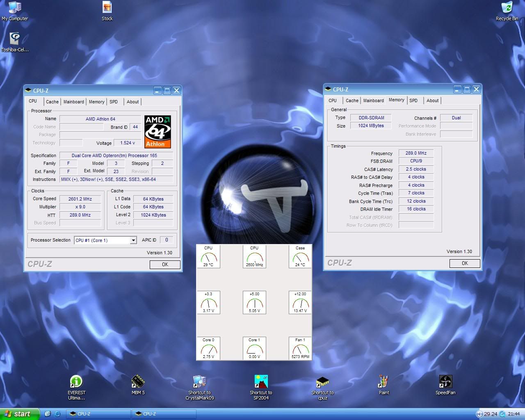Open the Stock folder icon

point(107,8)
